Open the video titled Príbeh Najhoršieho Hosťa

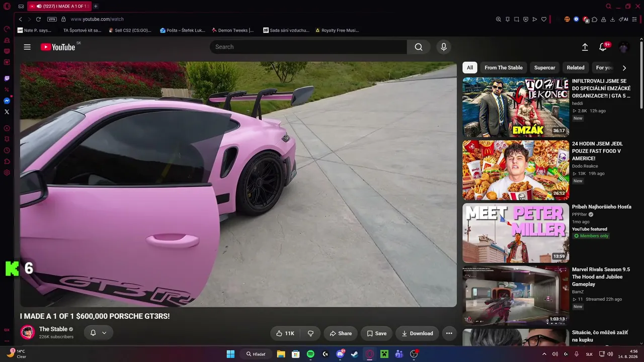click(x=601, y=207)
